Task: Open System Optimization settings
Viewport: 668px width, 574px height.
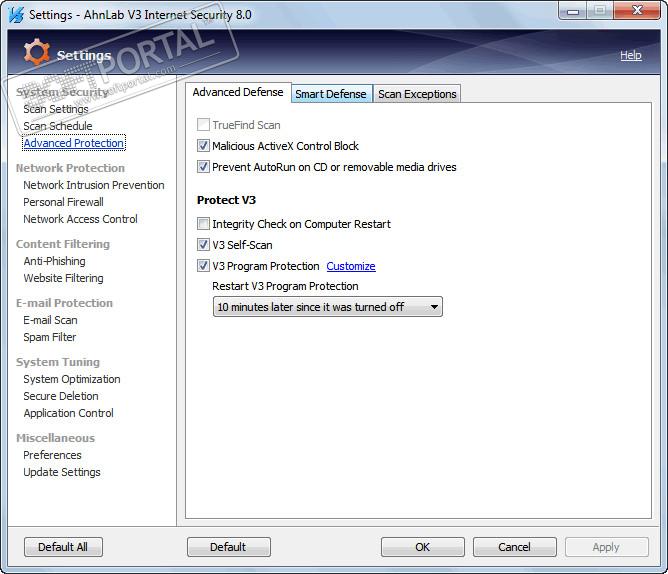Action: tap(72, 379)
